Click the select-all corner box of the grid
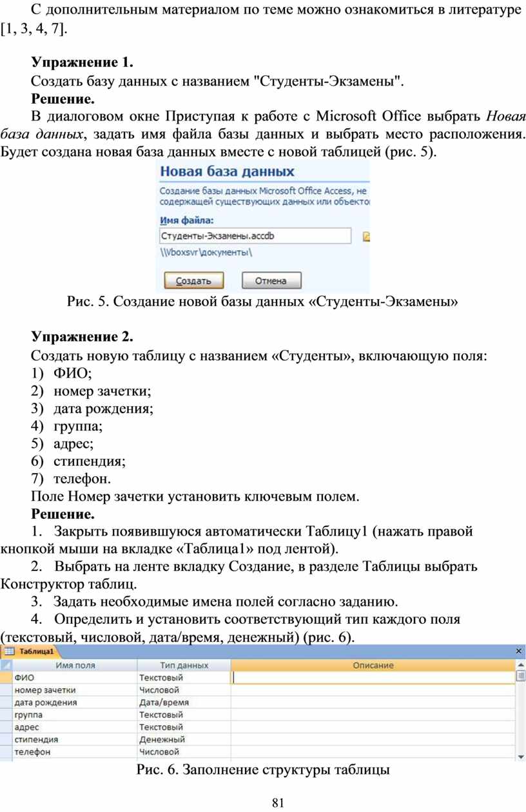This screenshot has width=526, height=812. pos(6,665)
